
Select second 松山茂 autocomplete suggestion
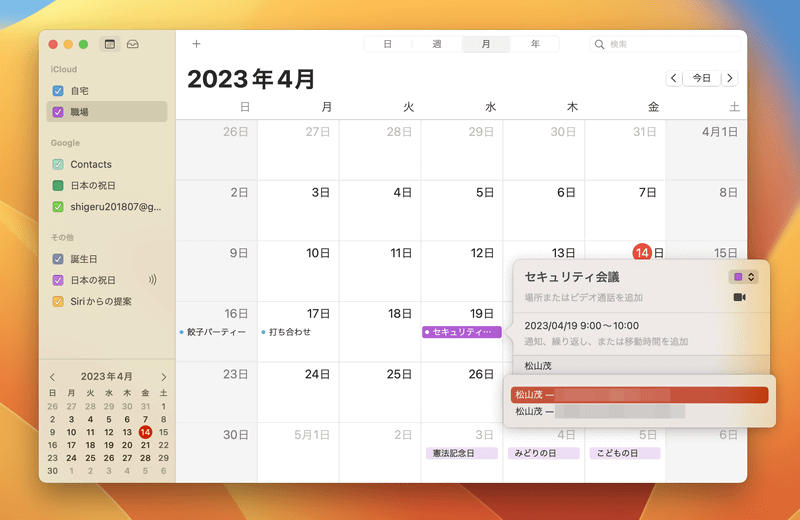tap(639, 411)
